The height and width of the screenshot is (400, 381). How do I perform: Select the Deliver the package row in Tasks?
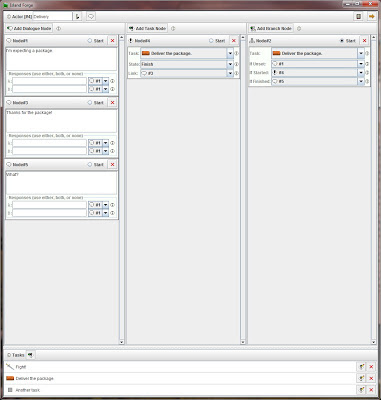coord(180,378)
